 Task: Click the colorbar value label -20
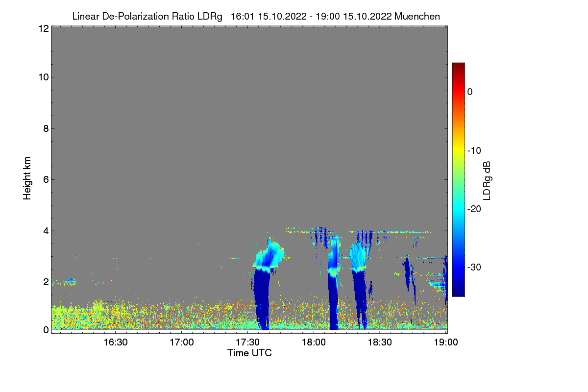pyautogui.click(x=474, y=209)
